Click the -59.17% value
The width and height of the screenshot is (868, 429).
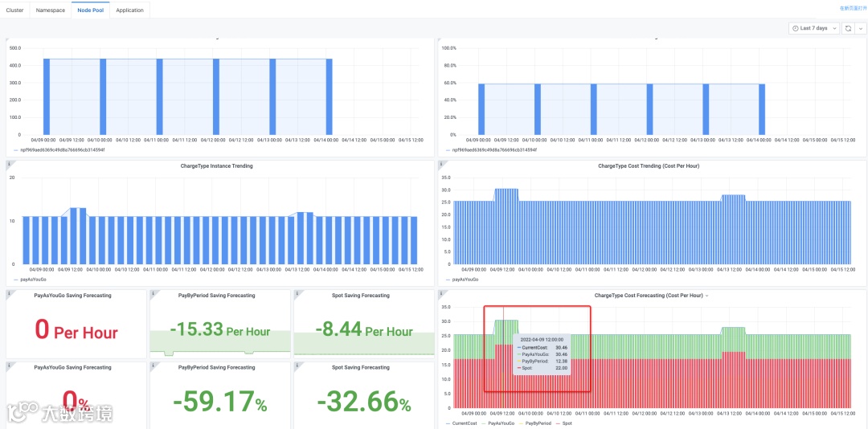tap(220, 402)
